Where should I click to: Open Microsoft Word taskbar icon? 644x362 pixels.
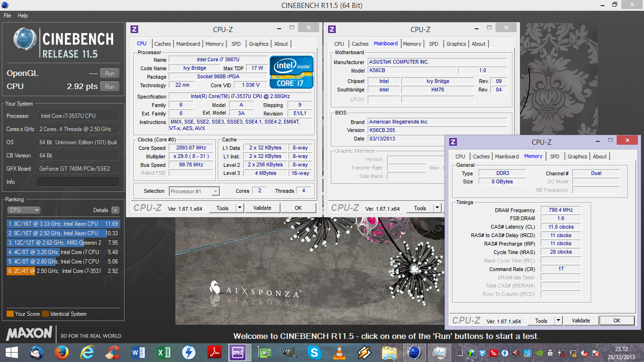pos(138,352)
